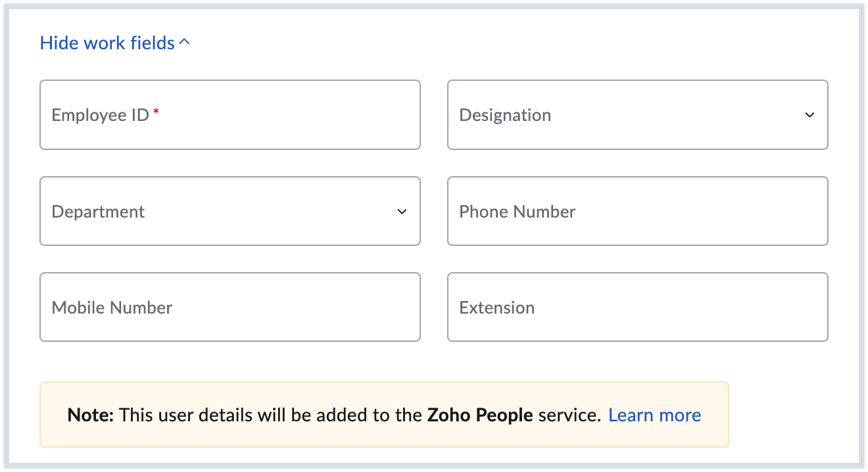868x472 pixels.
Task: Click the Department dropdown arrow icon
Action: (x=402, y=212)
